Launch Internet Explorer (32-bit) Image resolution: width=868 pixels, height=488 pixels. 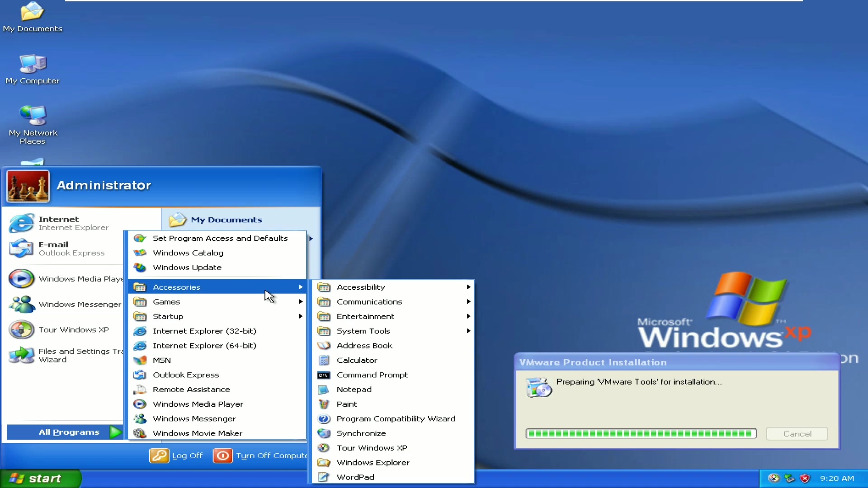pos(217,331)
